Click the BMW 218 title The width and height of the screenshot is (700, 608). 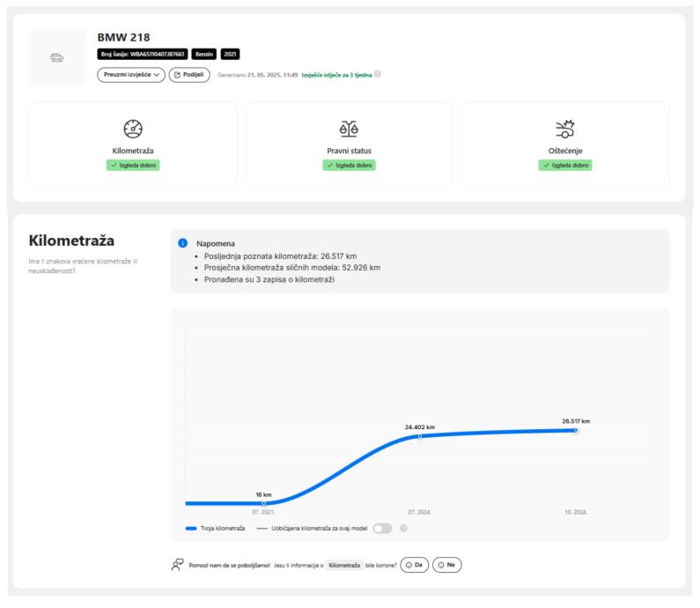point(123,38)
